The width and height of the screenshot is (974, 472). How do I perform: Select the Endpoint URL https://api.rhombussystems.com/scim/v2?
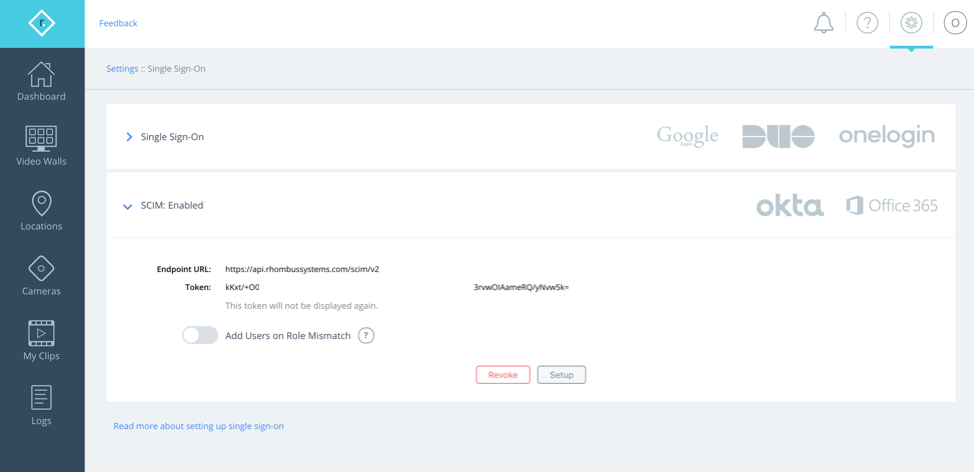(303, 270)
